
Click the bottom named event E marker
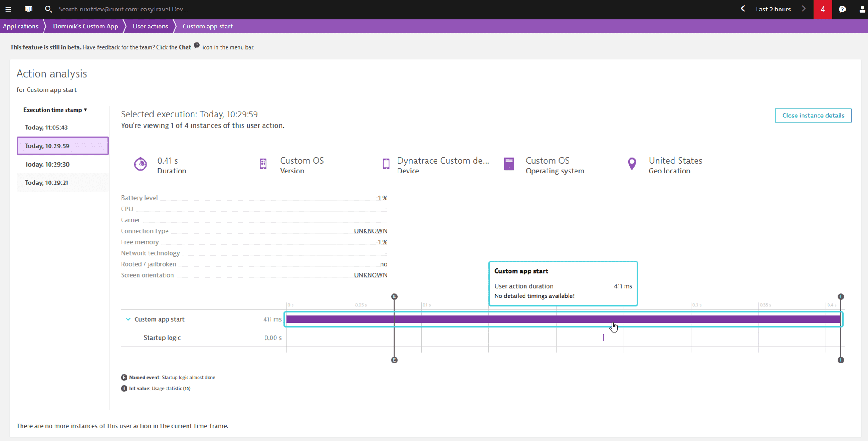point(394,360)
